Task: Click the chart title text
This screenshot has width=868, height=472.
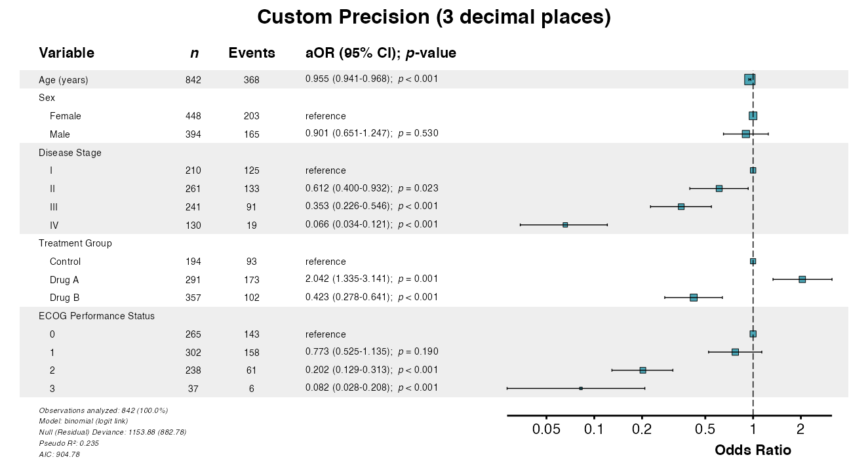Action: (x=434, y=18)
